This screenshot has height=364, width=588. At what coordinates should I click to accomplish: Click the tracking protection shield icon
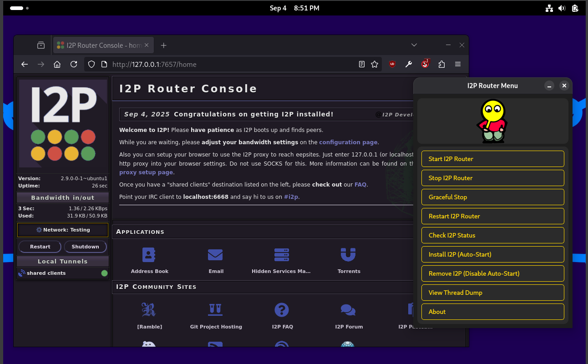[x=91, y=64]
